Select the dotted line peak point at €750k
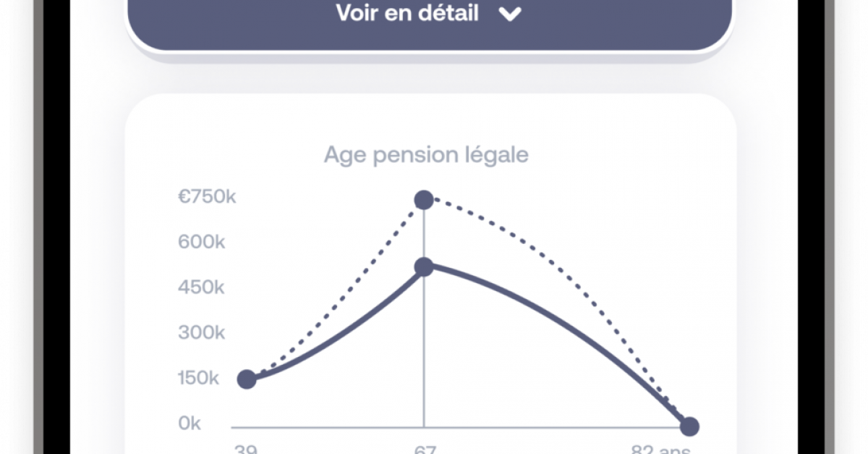 [x=424, y=200]
